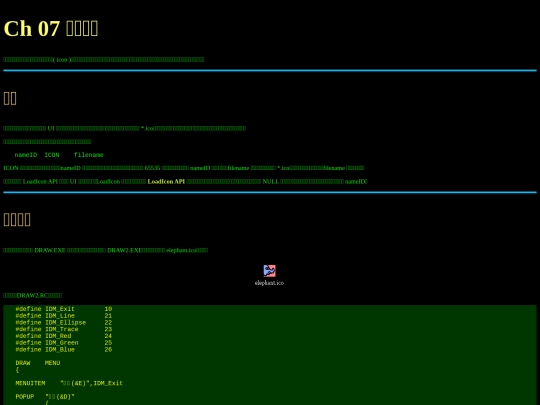Click the "#define IDM_Blue 26" code line
The width and height of the screenshot is (540, 405).
point(64,350)
